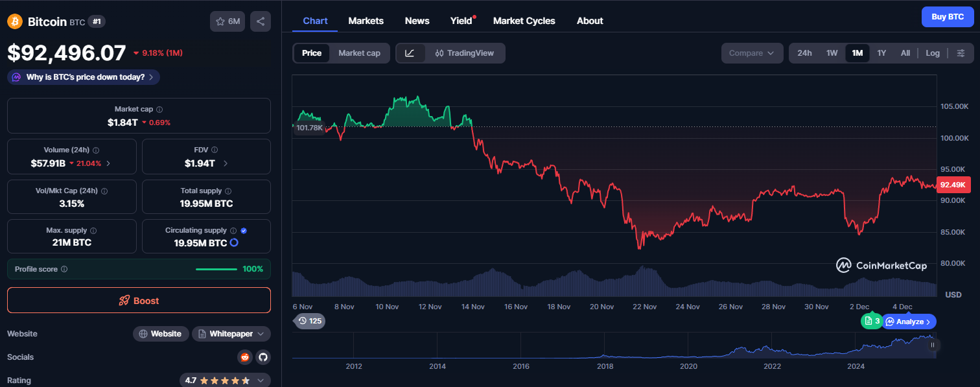Click the verified badge next to Circulating supply
Viewport: 980px width, 387px height.
click(x=244, y=229)
